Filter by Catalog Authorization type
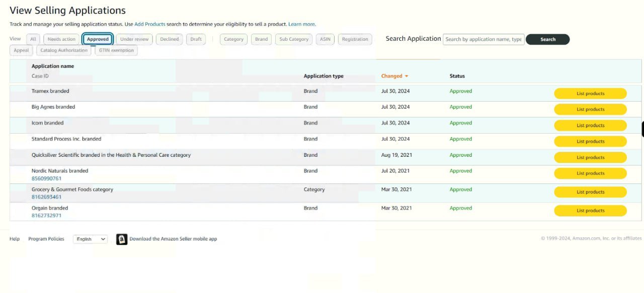This screenshot has width=644, height=293. click(64, 50)
